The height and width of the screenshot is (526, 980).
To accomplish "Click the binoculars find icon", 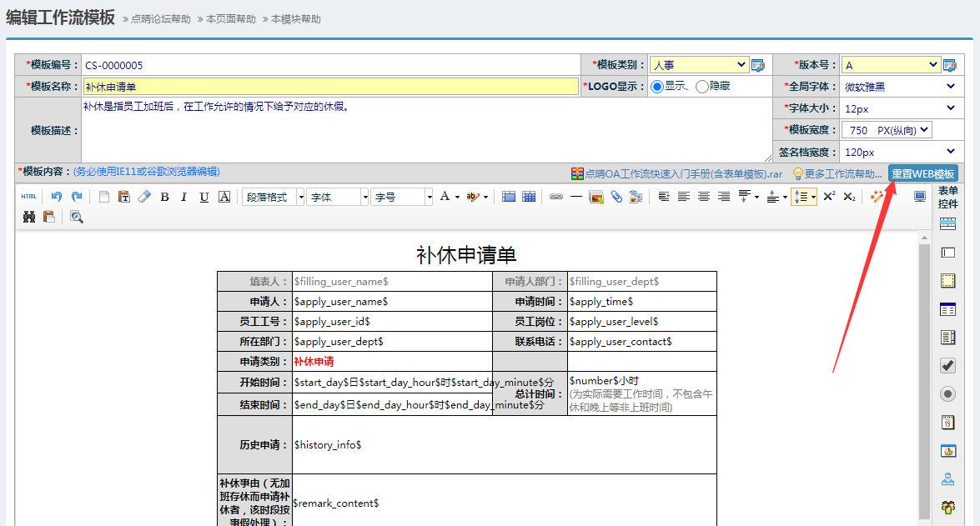I will coord(29,217).
